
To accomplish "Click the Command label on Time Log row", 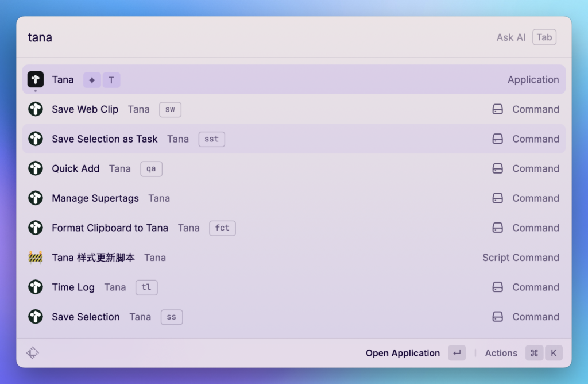I will [x=536, y=287].
